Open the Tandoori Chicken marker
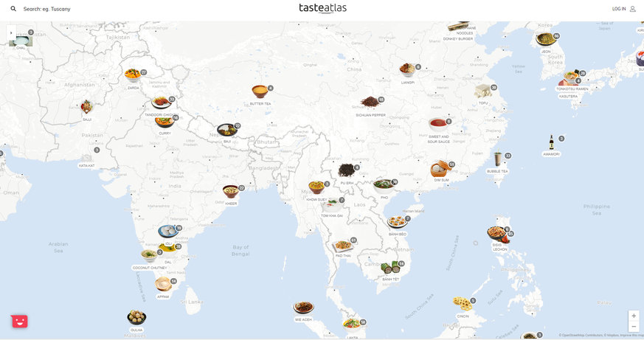Screen dimensions: 644x340 tap(161, 103)
